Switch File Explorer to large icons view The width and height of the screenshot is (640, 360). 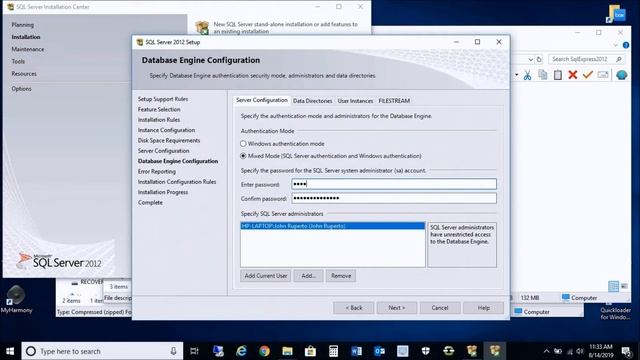tap(624, 286)
